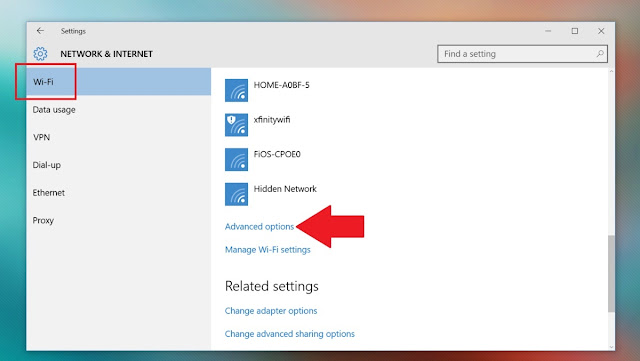Screen dimensions: 640x361
Task: Click the NETWORK & INTERNET title
Action: coord(107,54)
